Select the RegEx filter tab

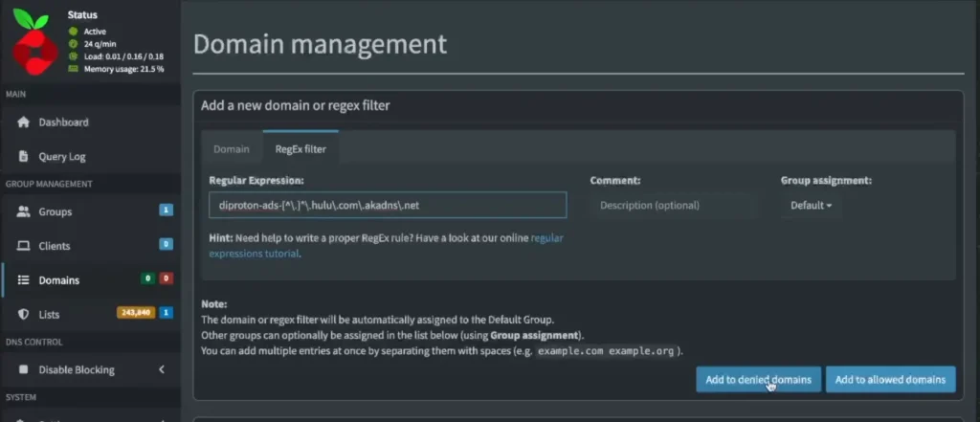[x=301, y=149]
